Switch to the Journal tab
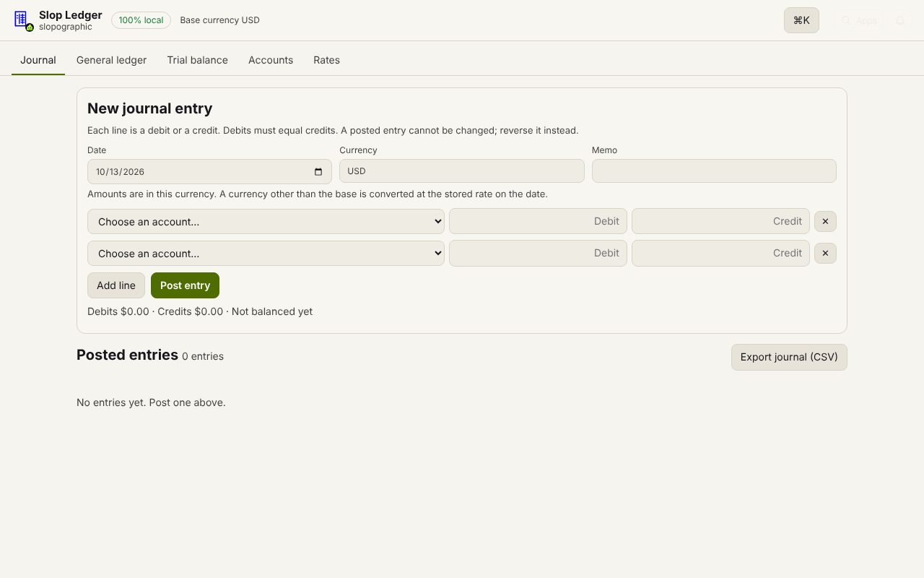 pos(38,60)
